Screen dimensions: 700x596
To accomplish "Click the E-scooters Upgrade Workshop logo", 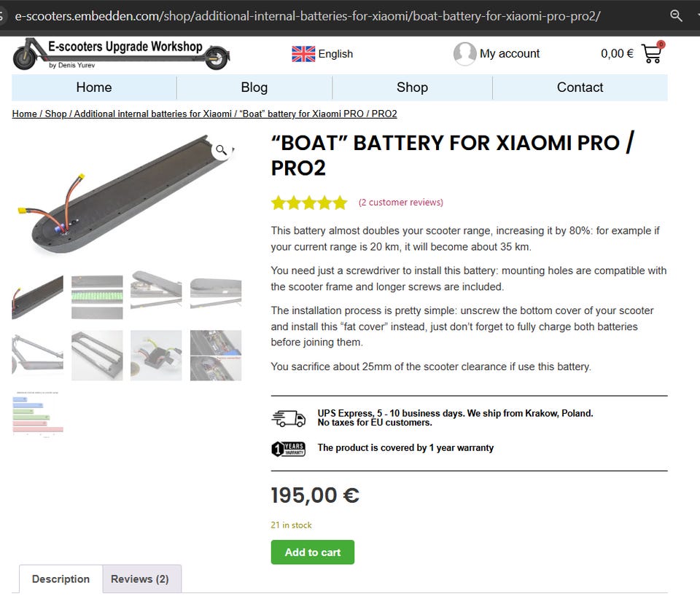I will coord(121,54).
